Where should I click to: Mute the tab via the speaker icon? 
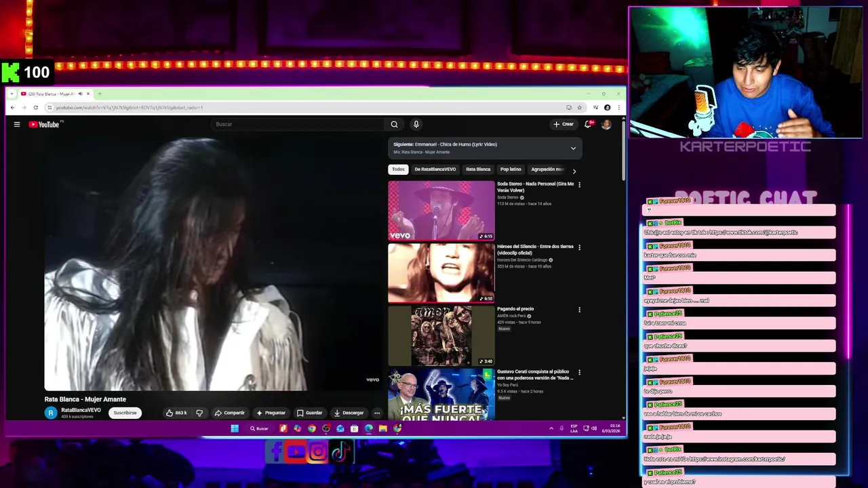(80, 94)
